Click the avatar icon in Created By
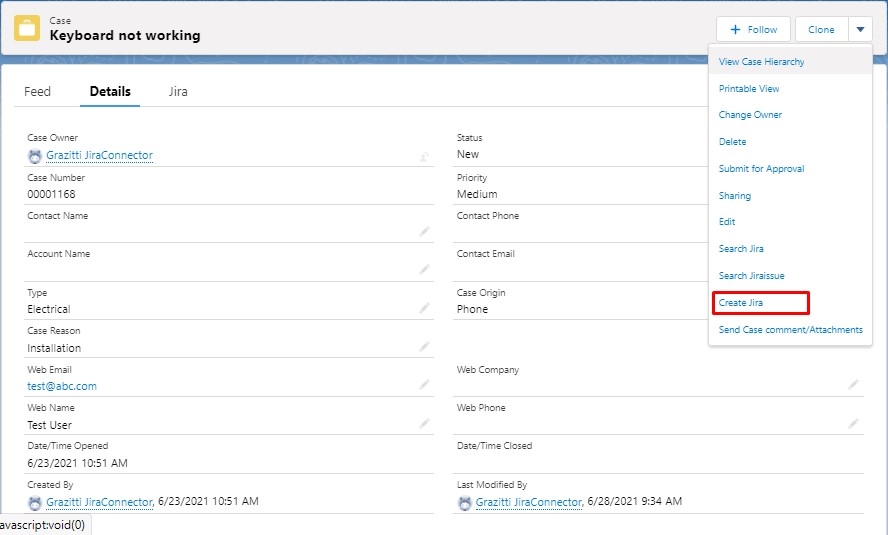Screen dimensions: 888x535 (x=35, y=503)
